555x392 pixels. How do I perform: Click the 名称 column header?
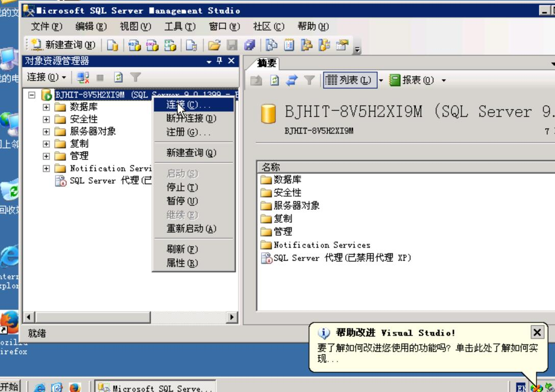(405, 167)
